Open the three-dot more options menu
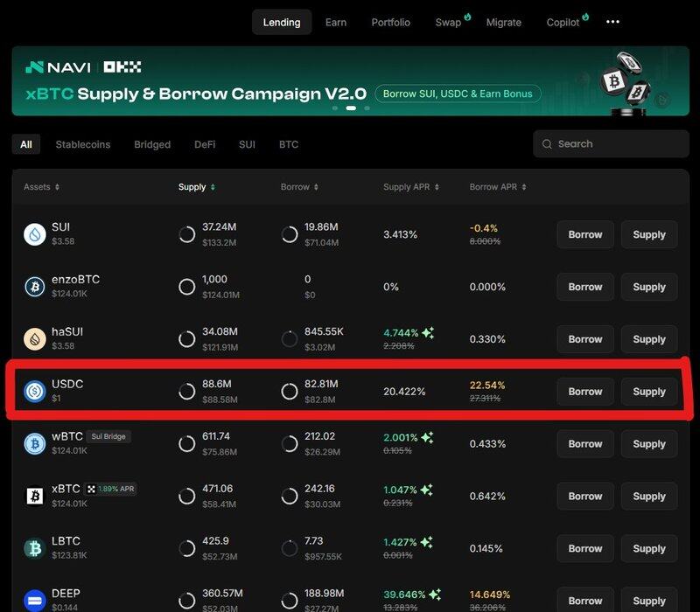Image resolution: width=700 pixels, height=612 pixels. pyautogui.click(x=612, y=22)
